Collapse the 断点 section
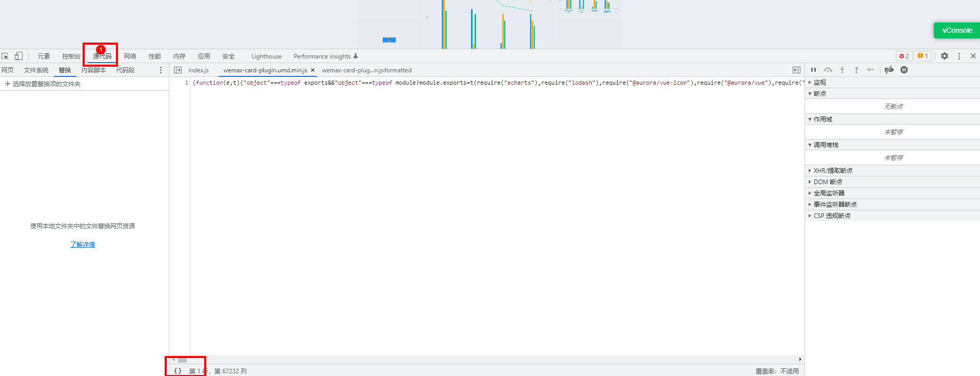980x376 pixels. pyautogui.click(x=892, y=93)
